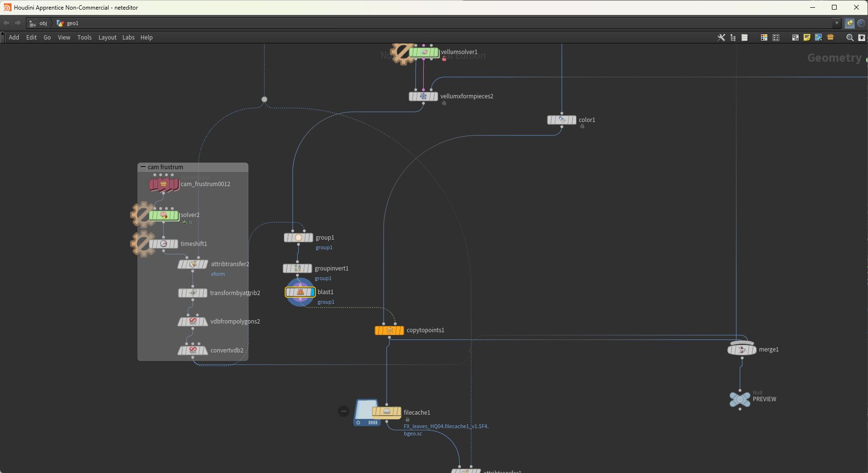Add a sticky note
868x473 pixels.
coord(807,38)
